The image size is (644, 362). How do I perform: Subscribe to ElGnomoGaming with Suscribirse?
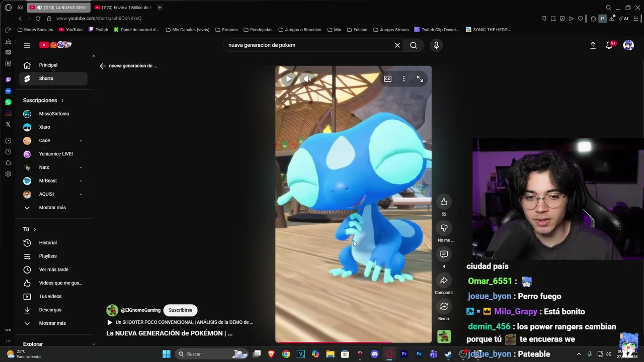coord(180,310)
